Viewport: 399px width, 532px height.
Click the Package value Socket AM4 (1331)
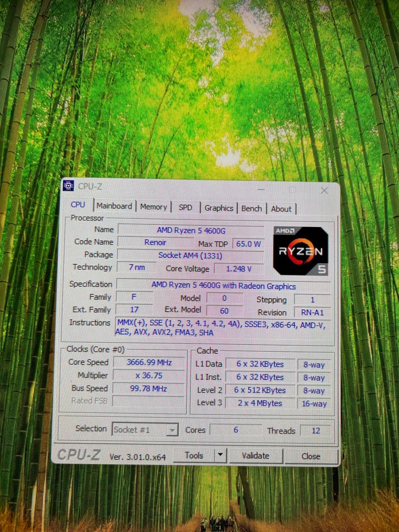190,255
